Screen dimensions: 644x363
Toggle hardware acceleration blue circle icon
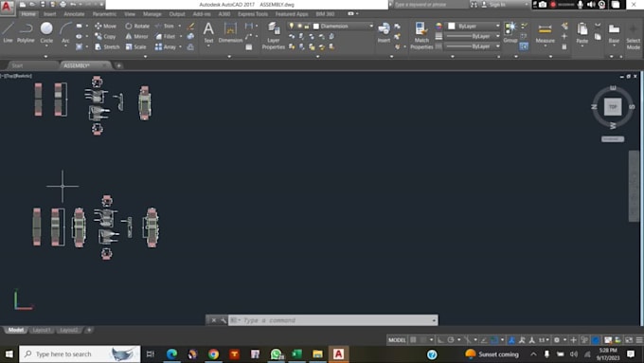(x=596, y=340)
